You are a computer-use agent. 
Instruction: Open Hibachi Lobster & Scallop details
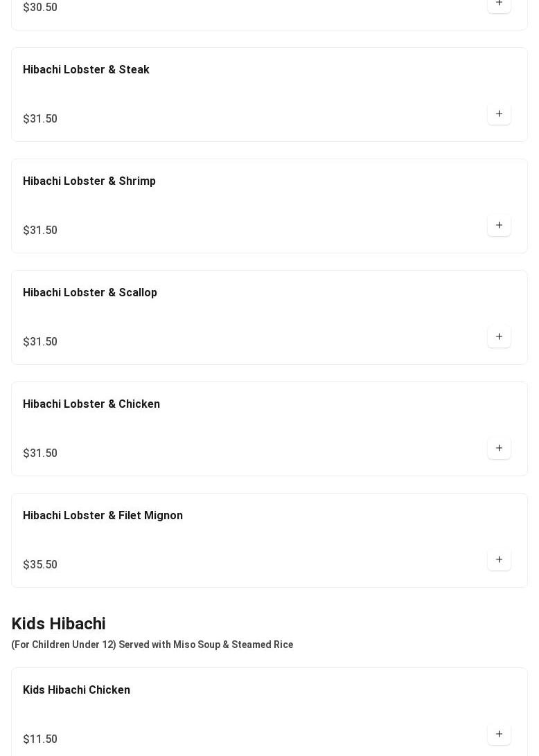[90, 293]
